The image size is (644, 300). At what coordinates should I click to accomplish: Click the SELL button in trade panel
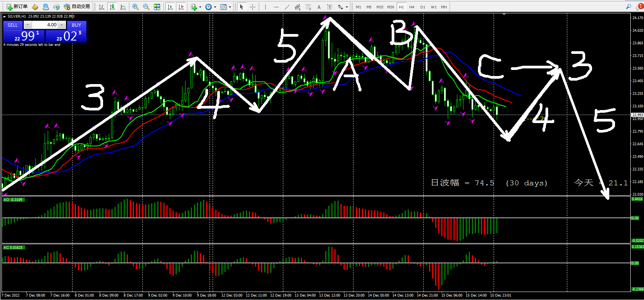[13, 25]
